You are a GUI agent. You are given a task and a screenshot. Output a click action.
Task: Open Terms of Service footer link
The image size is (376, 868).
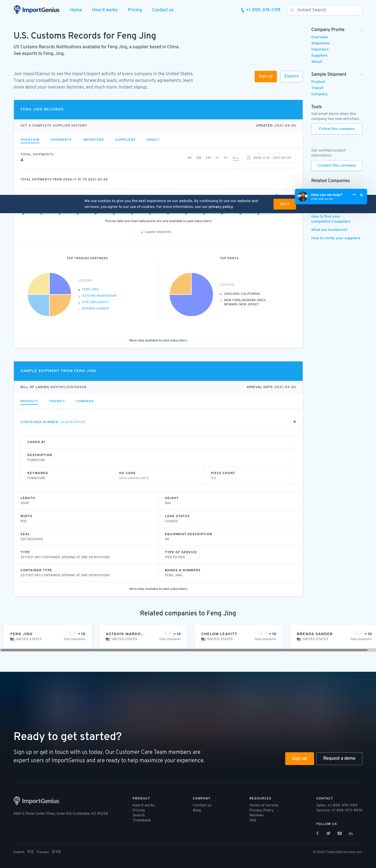(x=264, y=805)
